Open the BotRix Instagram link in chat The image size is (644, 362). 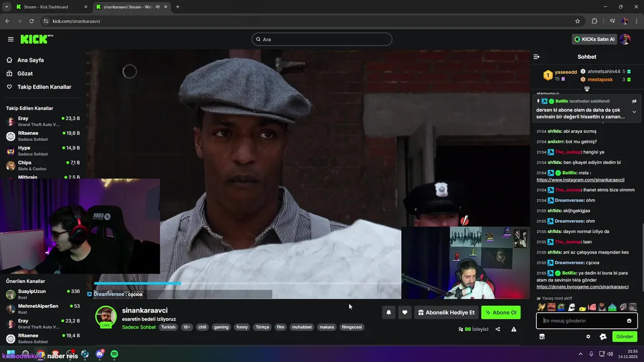coord(581,179)
